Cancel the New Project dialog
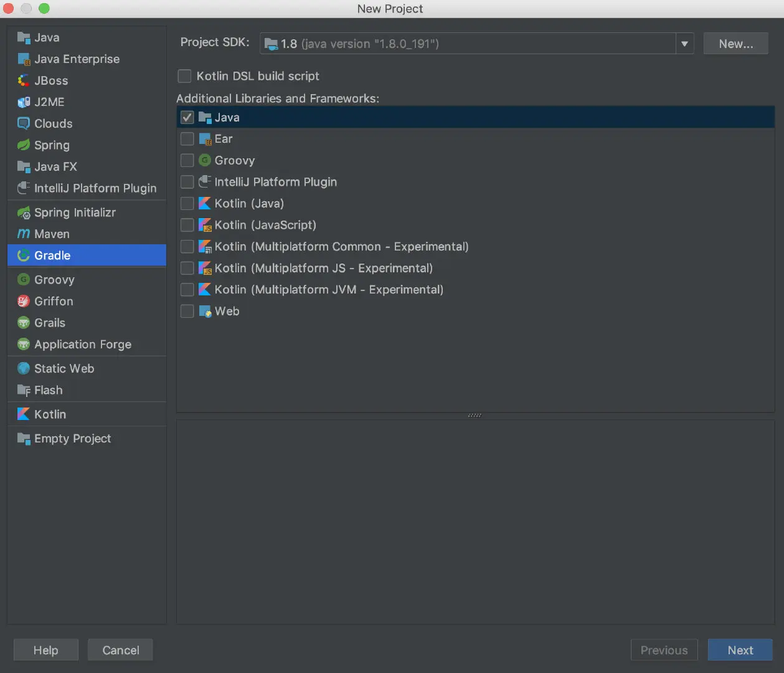The image size is (784, 673). point(120,650)
